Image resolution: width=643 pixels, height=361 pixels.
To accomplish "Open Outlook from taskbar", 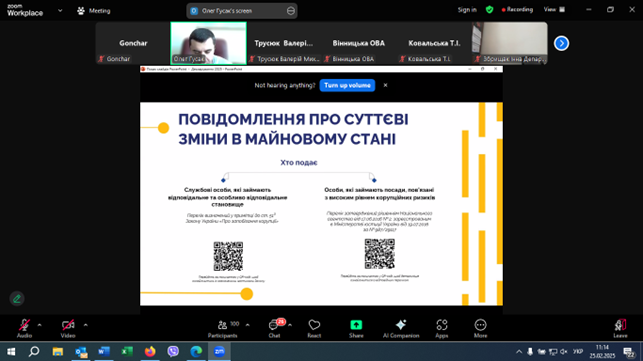I will point(81,352).
